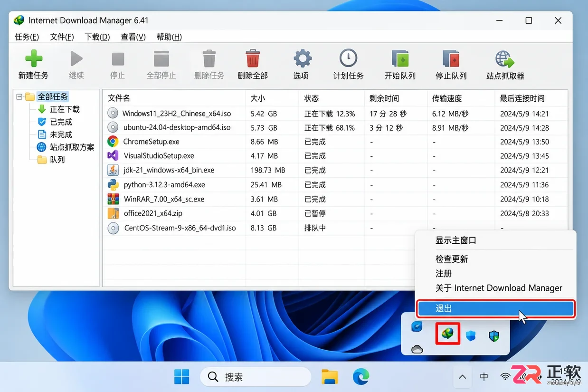Open the 文件(F) menu
The width and height of the screenshot is (588, 392).
click(x=62, y=37)
